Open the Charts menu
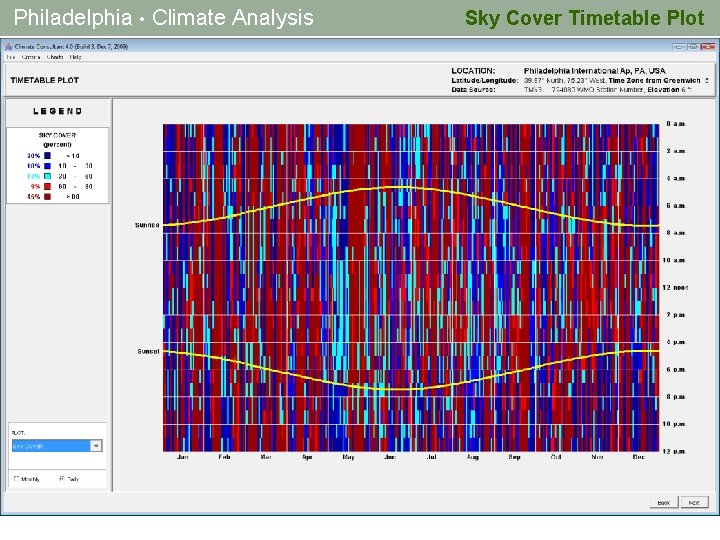This screenshot has width=720, height=540. (55, 57)
